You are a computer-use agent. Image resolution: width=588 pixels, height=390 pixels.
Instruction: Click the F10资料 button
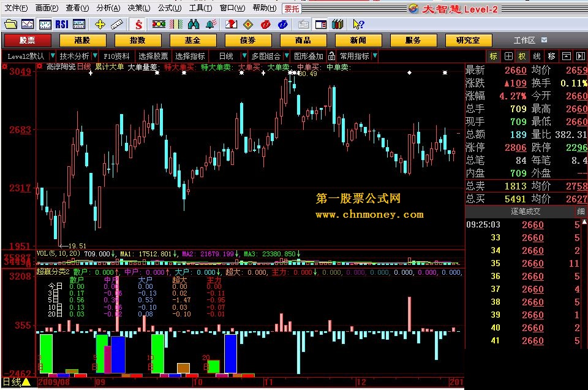116,56
